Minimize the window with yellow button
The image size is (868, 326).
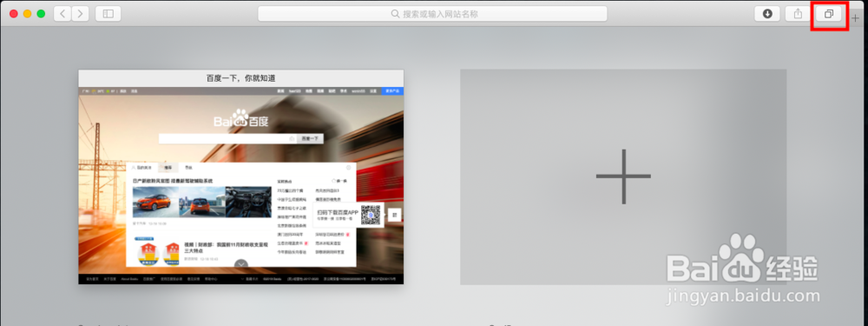pyautogui.click(x=27, y=14)
